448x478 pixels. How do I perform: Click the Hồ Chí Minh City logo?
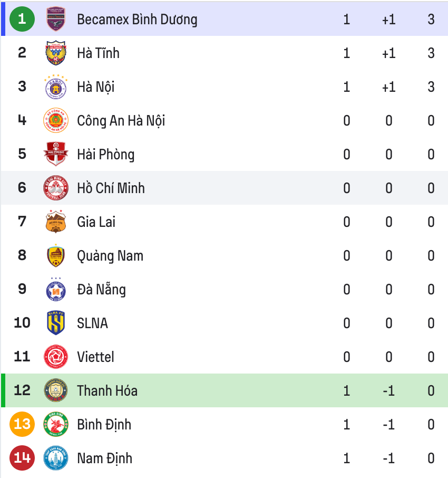click(x=56, y=188)
